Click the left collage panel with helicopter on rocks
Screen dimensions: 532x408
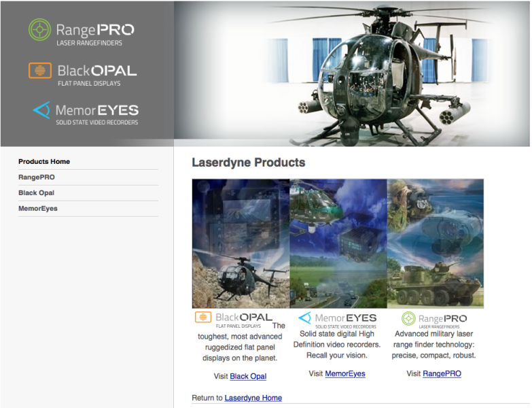[x=241, y=243]
